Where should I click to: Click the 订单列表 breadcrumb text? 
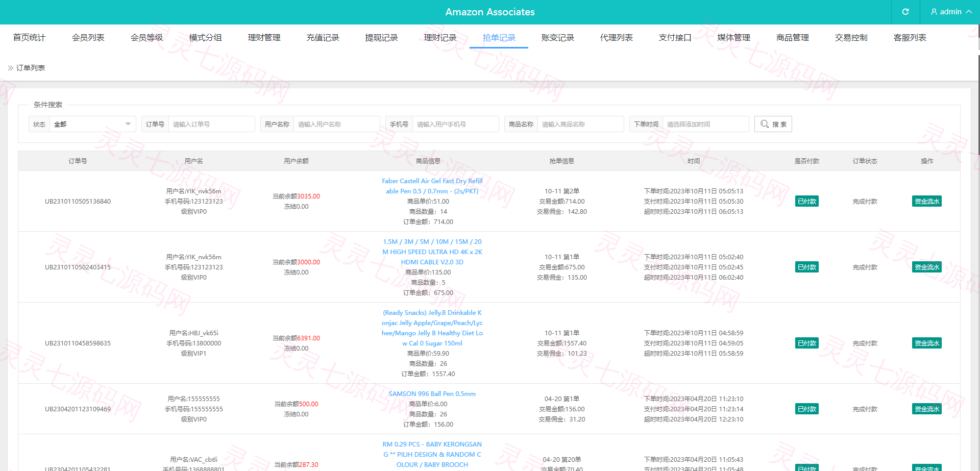(31, 68)
